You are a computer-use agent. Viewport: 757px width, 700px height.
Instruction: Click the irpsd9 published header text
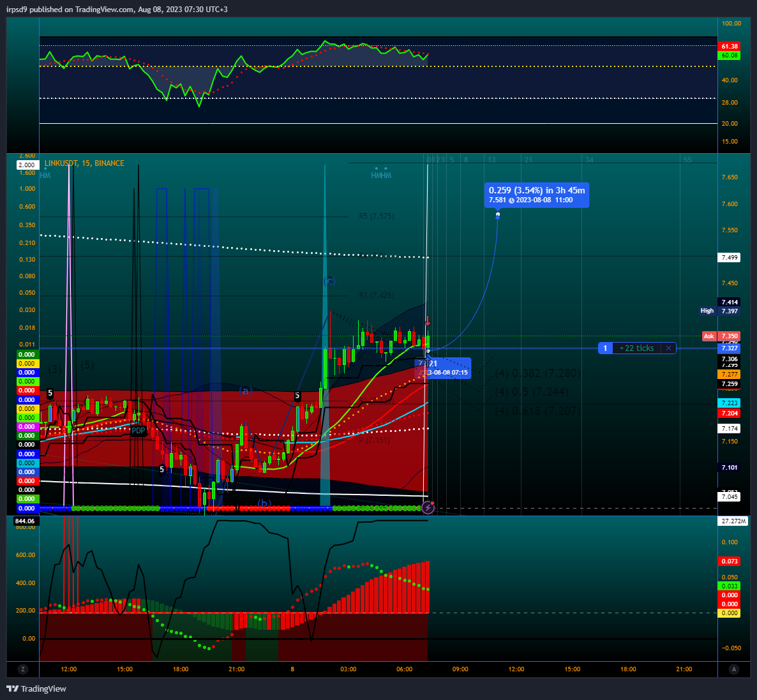(117, 9)
